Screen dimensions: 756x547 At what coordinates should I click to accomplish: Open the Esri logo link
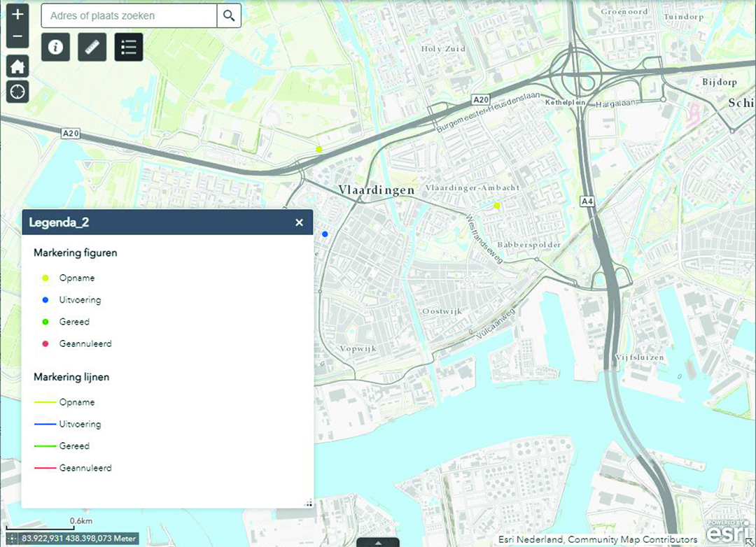724,531
